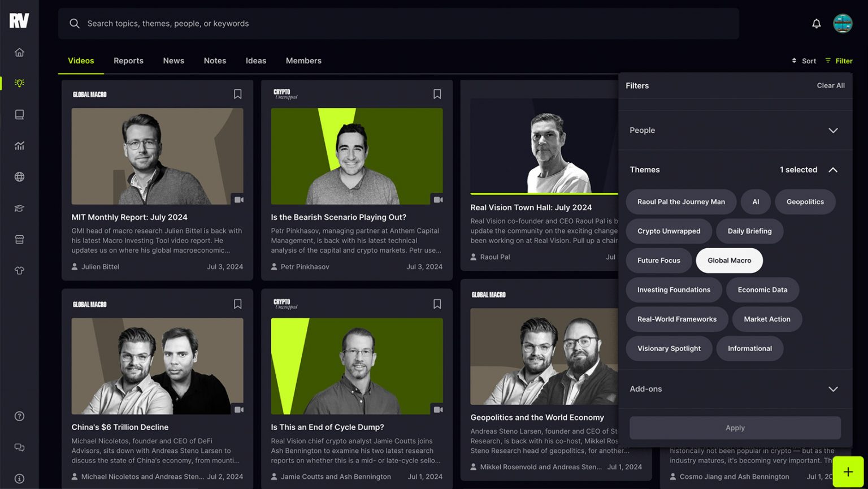This screenshot has width=868, height=489.
Task: Switch to the Reports tab
Action: coord(128,60)
